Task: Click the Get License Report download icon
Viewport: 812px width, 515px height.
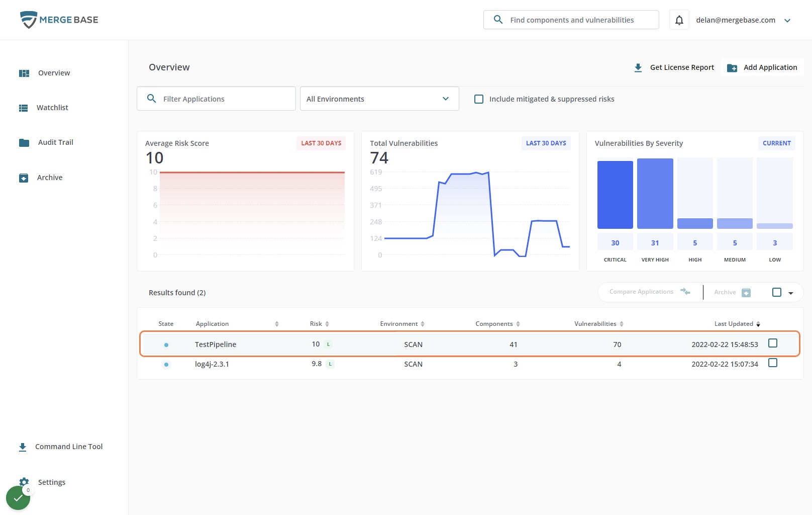Action: (x=638, y=67)
